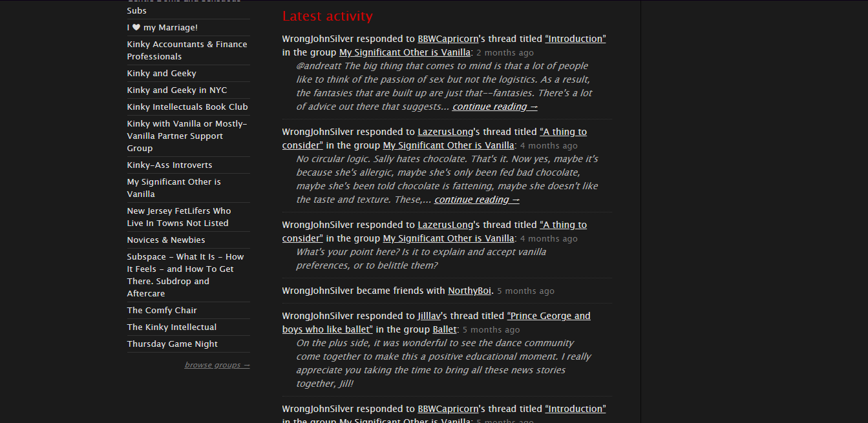This screenshot has width=868, height=423.
Task: Continue reading the Sally chocolate reply
Action: pyautogui.click(x=477, y=200)
